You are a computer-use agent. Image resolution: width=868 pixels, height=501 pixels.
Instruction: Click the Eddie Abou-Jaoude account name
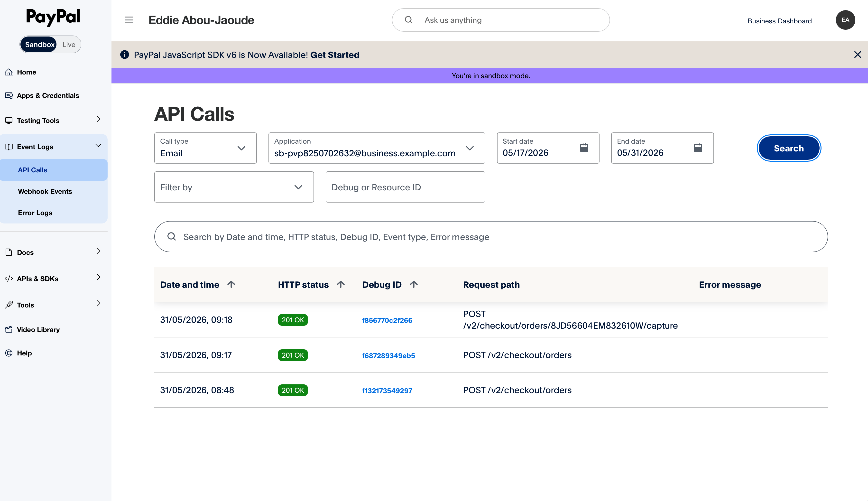tap(201, 20)
